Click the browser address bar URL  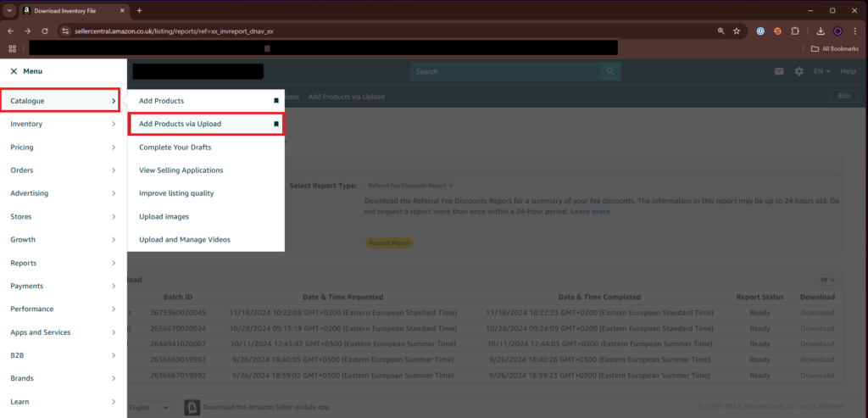pos(174,31)
